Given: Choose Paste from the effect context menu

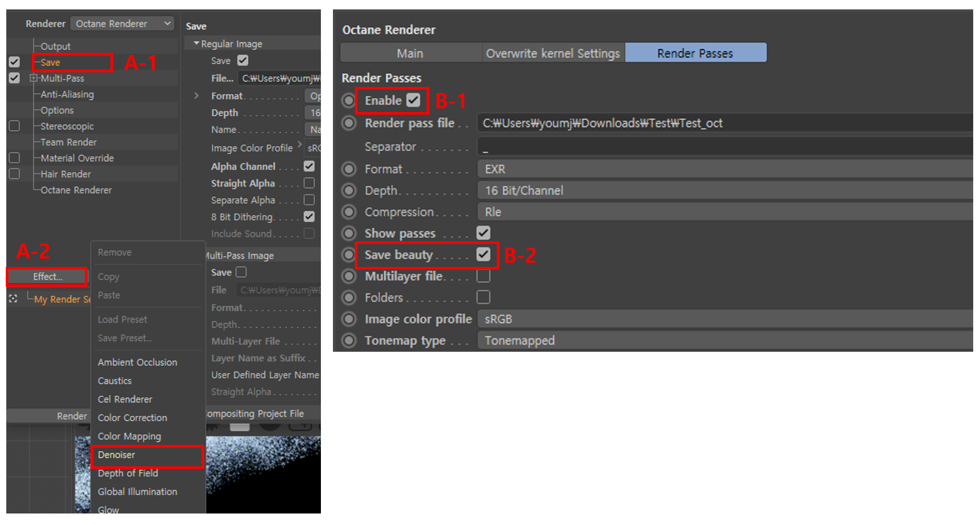Looking at the screenshot, I should (x=109, y=295).
